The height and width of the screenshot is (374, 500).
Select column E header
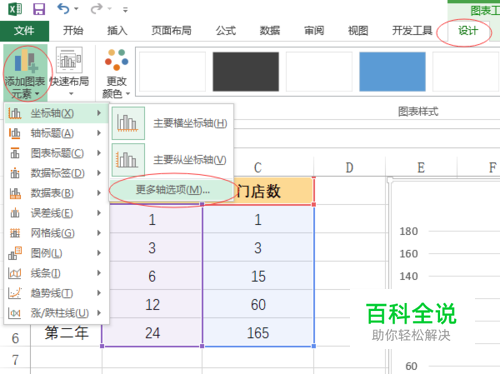point(421,168)
